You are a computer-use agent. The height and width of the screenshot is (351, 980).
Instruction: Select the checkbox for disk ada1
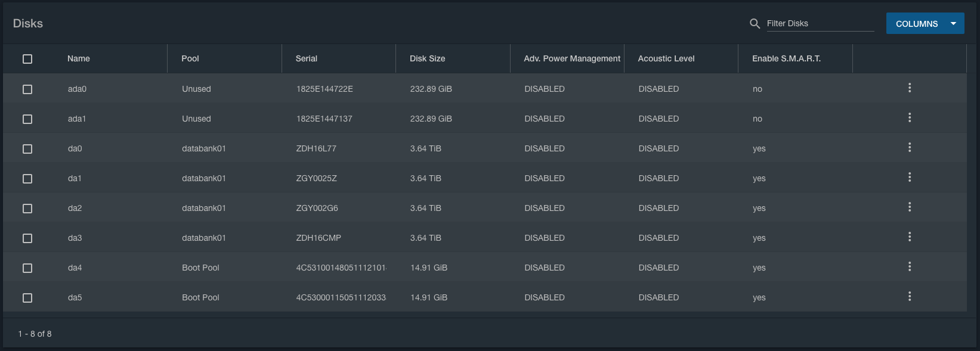(27, 119)
